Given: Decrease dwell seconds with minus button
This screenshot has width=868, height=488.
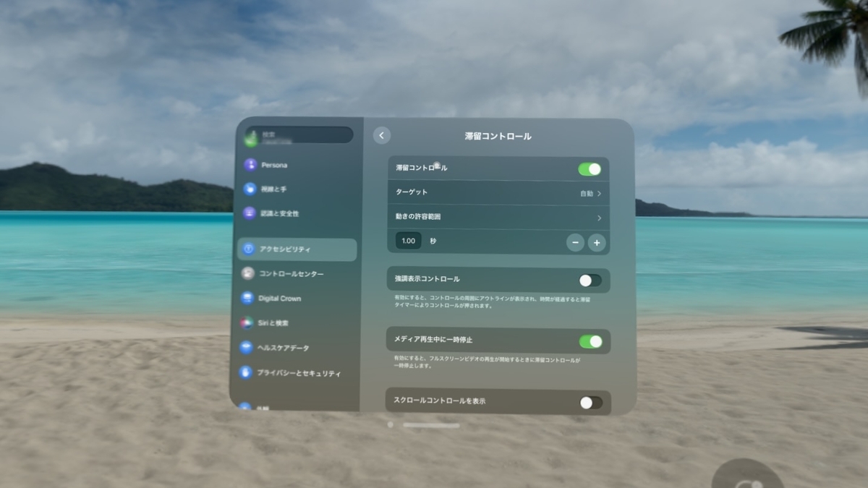Looking at the screenshot, I should click(x=576, y=243).
